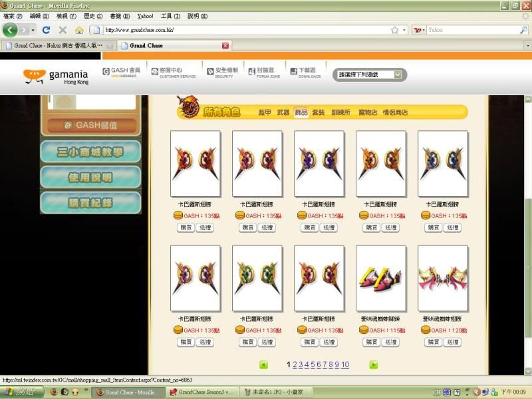Close the Grand Chase tab with red X

(x=225, y=45)
